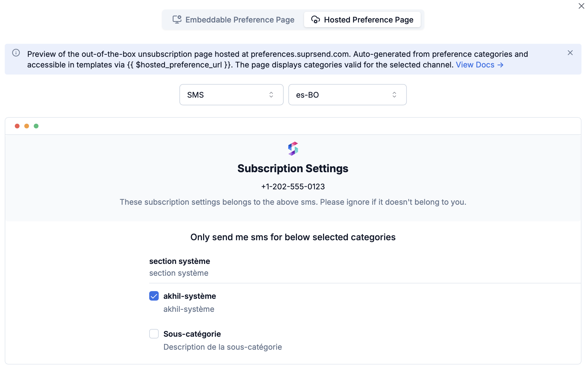
Task: Click the SuprSend logo icon
Action: 293,149
